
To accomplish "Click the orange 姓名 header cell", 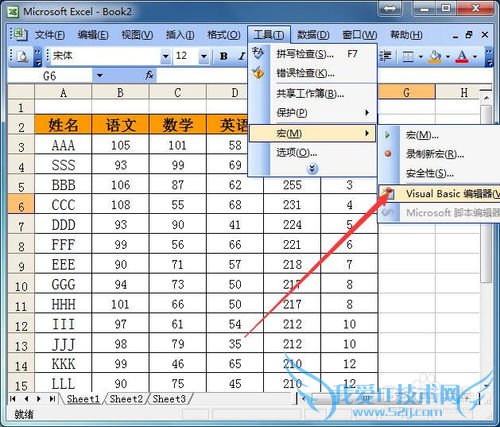I will (63, 125).
